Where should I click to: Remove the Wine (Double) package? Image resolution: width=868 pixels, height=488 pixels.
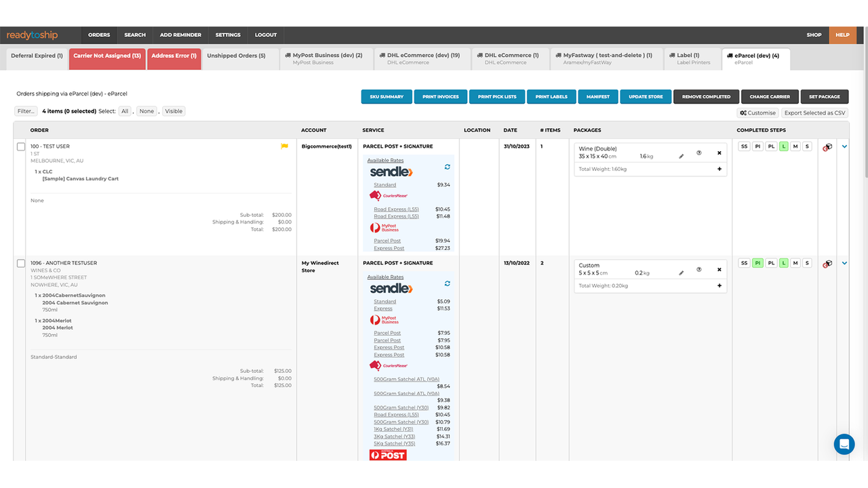pyautogui.click(x=719, y=152)
